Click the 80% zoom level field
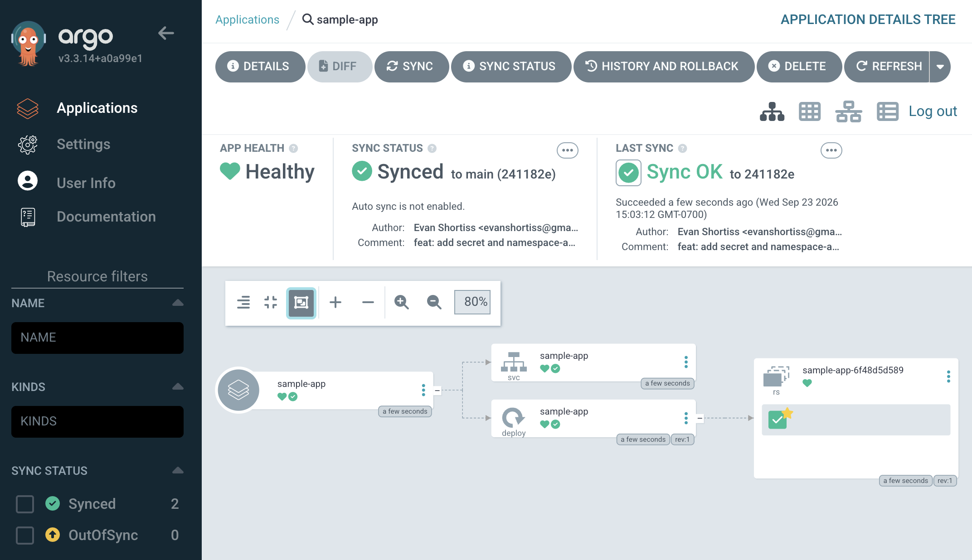The width and height of the screenshot is (972, 560). click(472, 302)
